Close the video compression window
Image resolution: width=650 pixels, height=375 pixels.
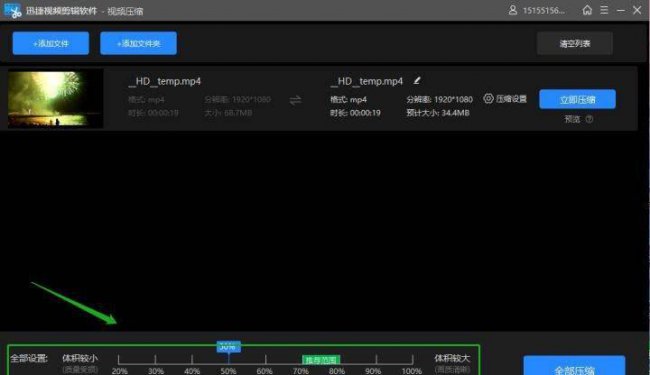(x=637, y=10)
